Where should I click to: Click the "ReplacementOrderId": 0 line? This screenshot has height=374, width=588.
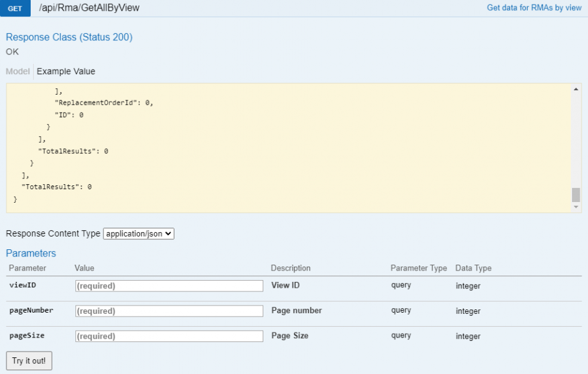click(104, 103)
